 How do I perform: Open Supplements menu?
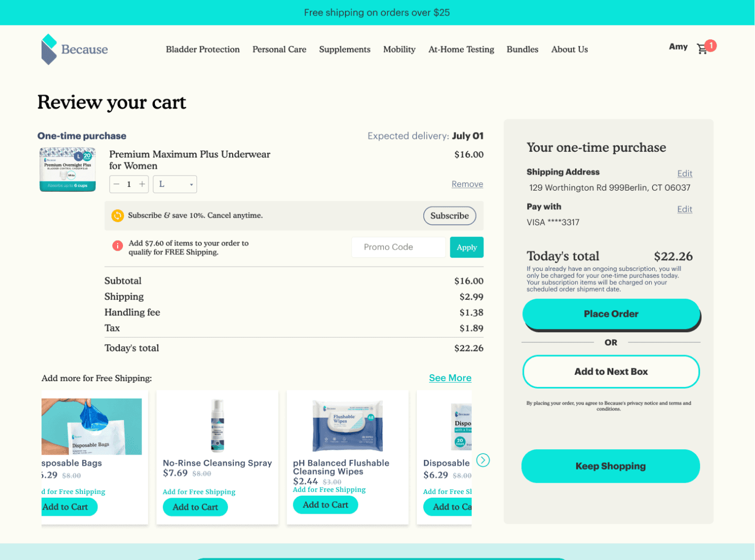tap(345, 50)
